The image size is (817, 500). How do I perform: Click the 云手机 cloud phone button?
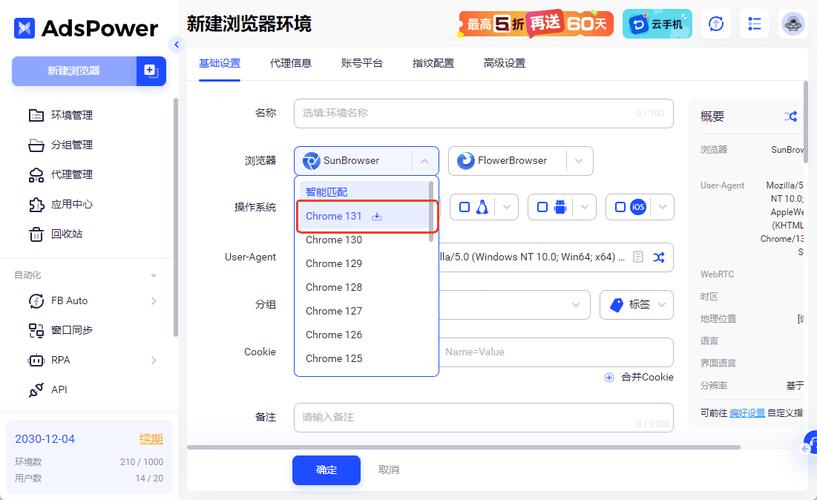tap(657, 24)
